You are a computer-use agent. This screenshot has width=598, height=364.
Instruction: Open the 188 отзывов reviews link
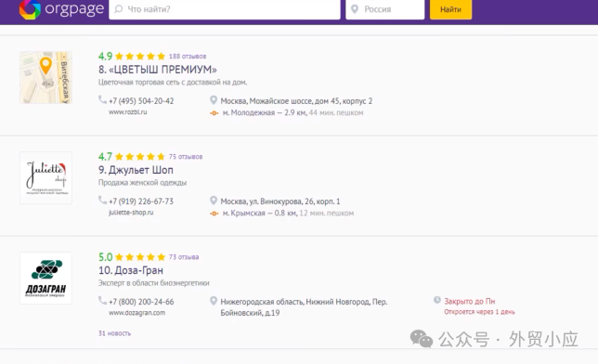[x=188, y=57]
